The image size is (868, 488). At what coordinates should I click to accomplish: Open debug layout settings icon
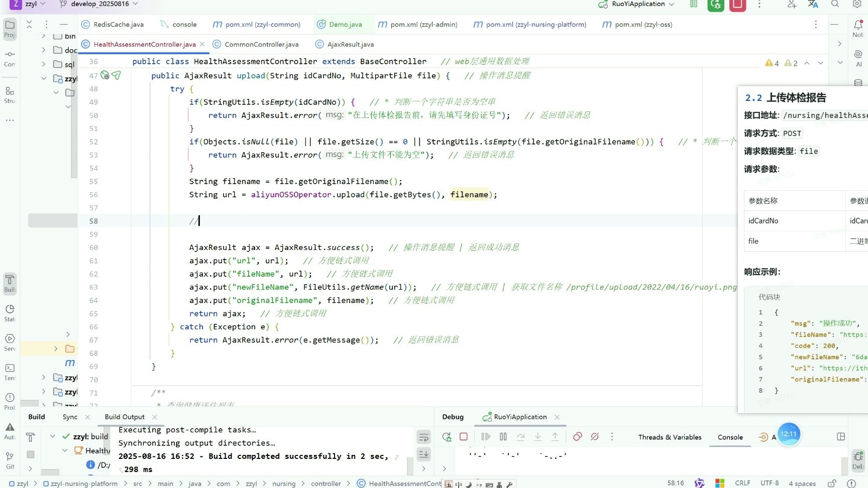coord(841,437)
